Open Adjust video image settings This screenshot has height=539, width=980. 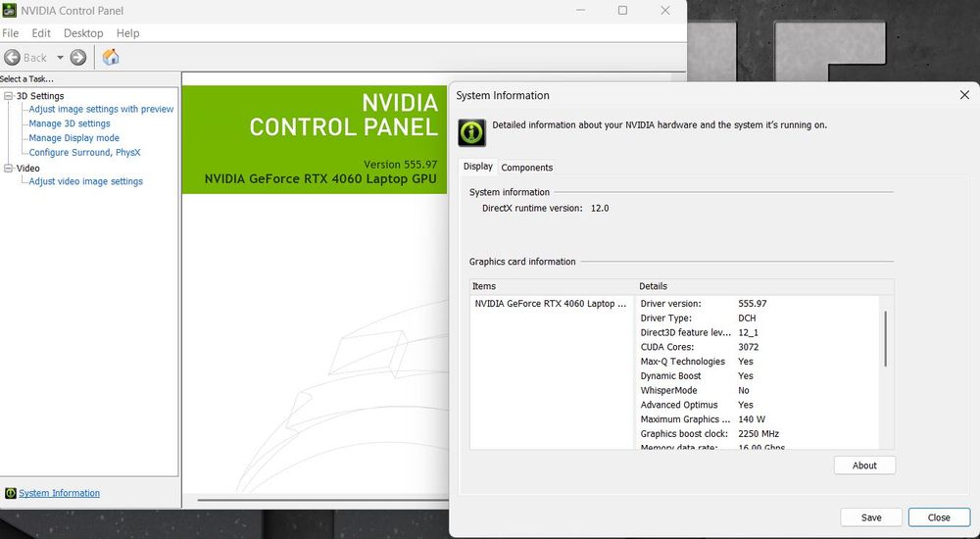click(85, 181)
